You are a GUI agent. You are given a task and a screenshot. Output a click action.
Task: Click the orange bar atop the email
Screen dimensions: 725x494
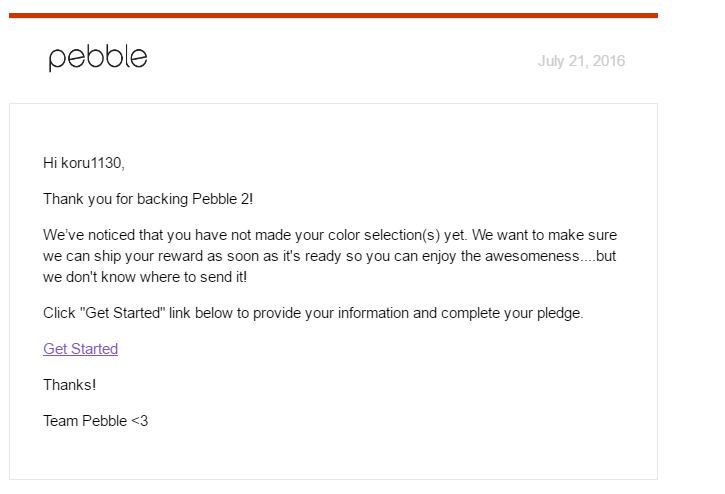tap(333, 16)
